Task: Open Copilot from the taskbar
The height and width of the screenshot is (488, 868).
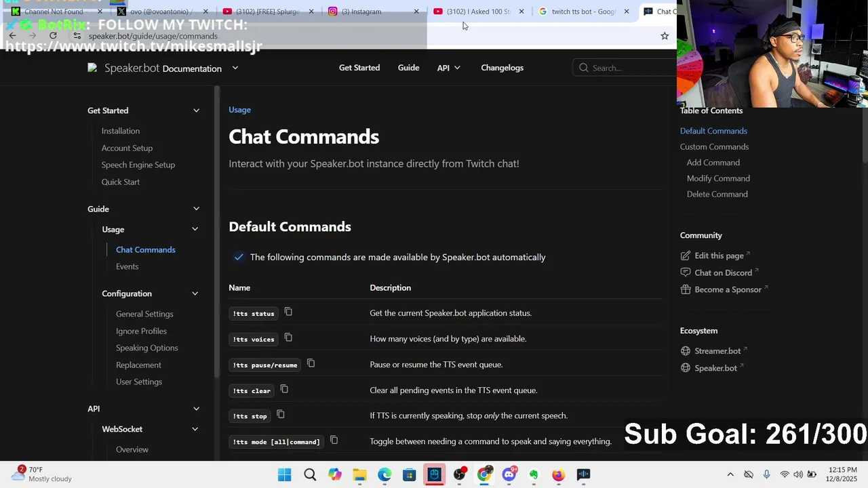Action: [x=335, y=474]
